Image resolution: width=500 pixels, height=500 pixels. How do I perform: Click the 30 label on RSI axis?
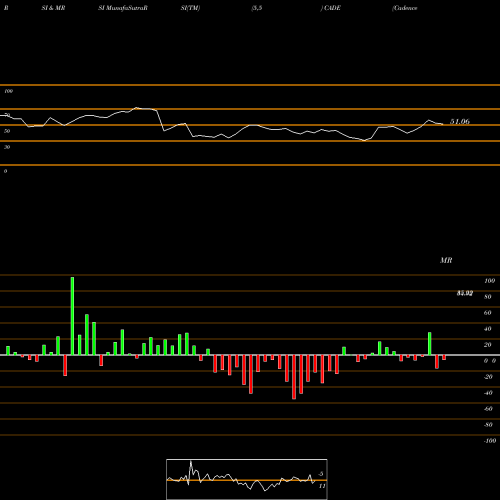7,147
